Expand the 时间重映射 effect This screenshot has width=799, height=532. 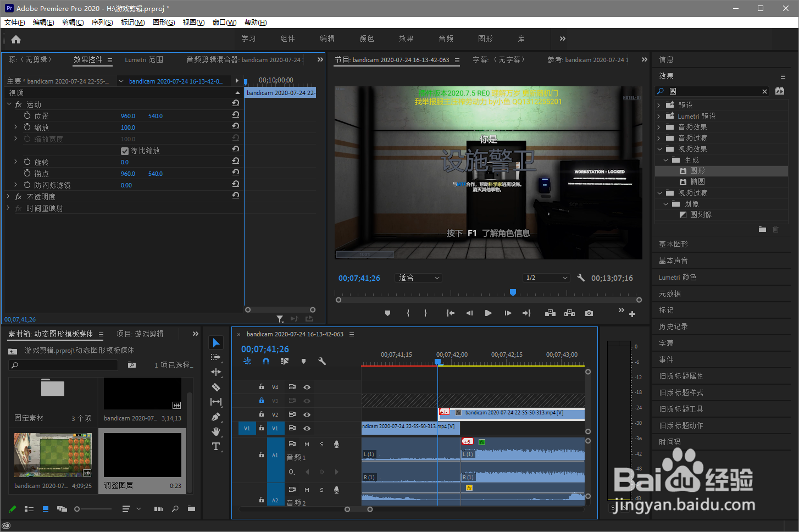click(x=8, y=208)
